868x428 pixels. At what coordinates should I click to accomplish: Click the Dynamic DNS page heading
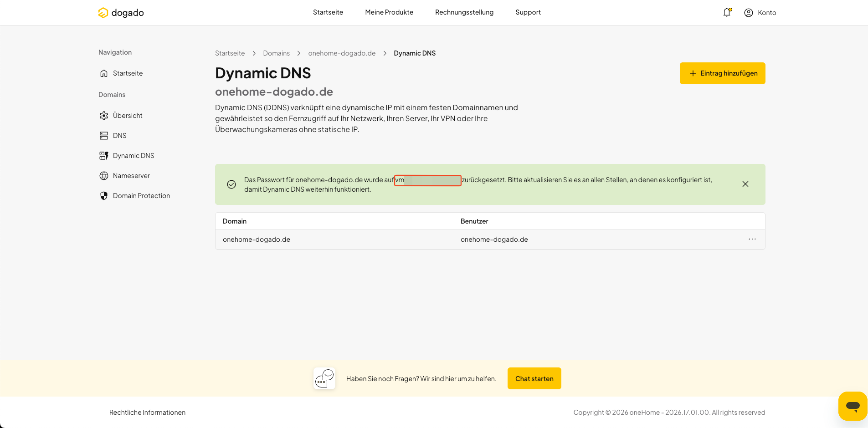263,73
